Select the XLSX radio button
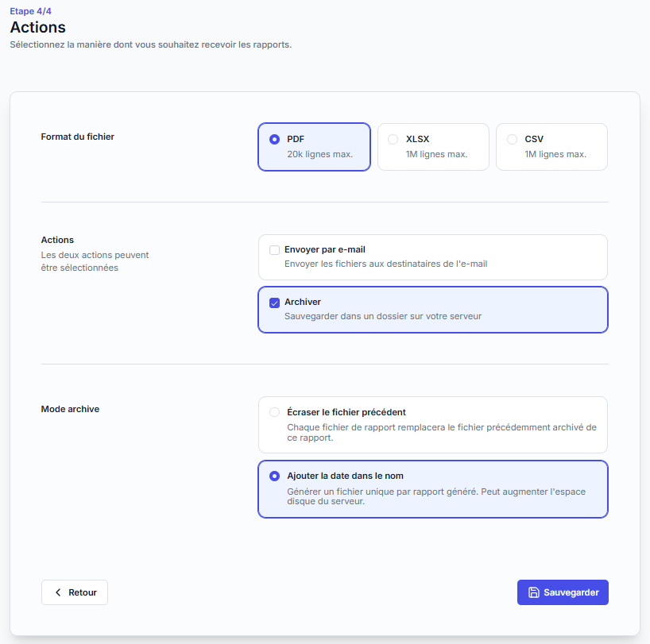 click(x=393, y=139)
